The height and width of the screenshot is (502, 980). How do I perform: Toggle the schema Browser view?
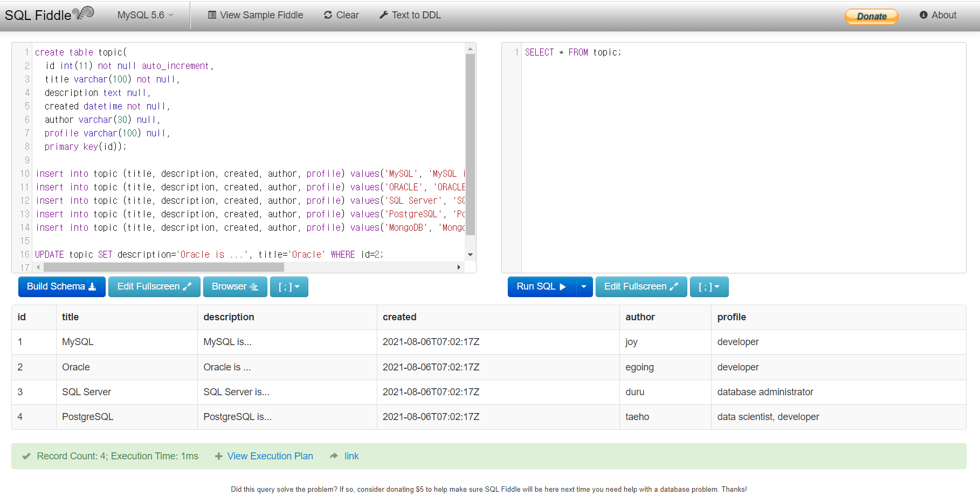coord(235,286)
